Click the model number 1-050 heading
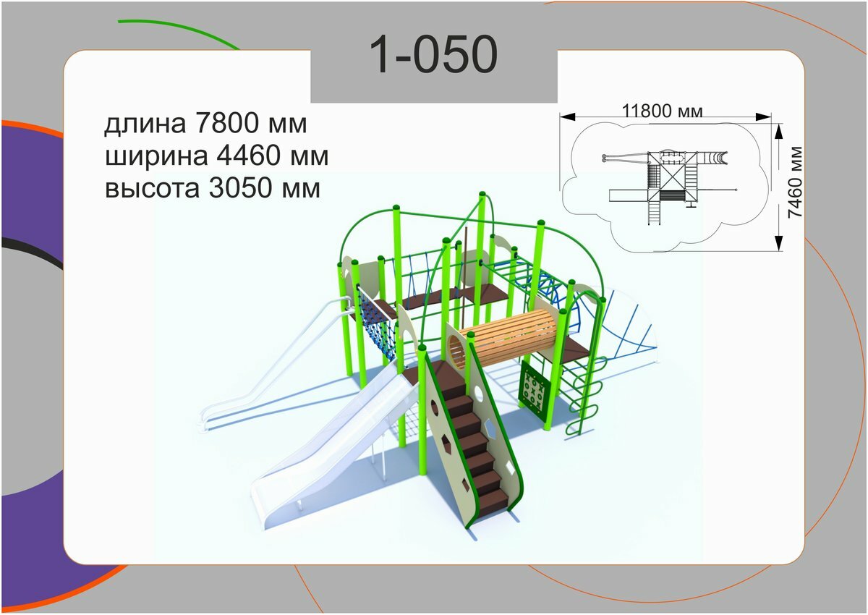Image resolution: width=868 pixels, height=615 pixels. pos(433,55)
